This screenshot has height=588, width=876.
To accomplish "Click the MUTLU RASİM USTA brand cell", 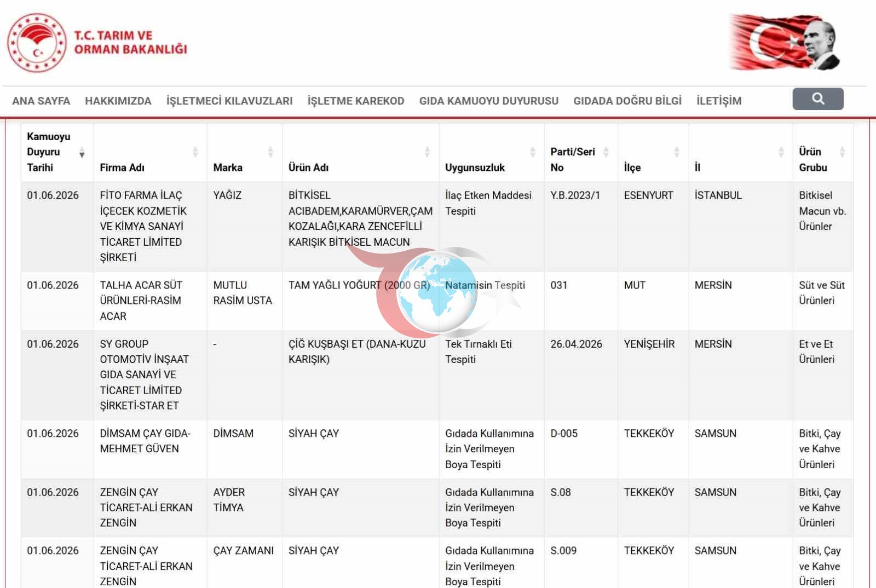I will (245, 301).
